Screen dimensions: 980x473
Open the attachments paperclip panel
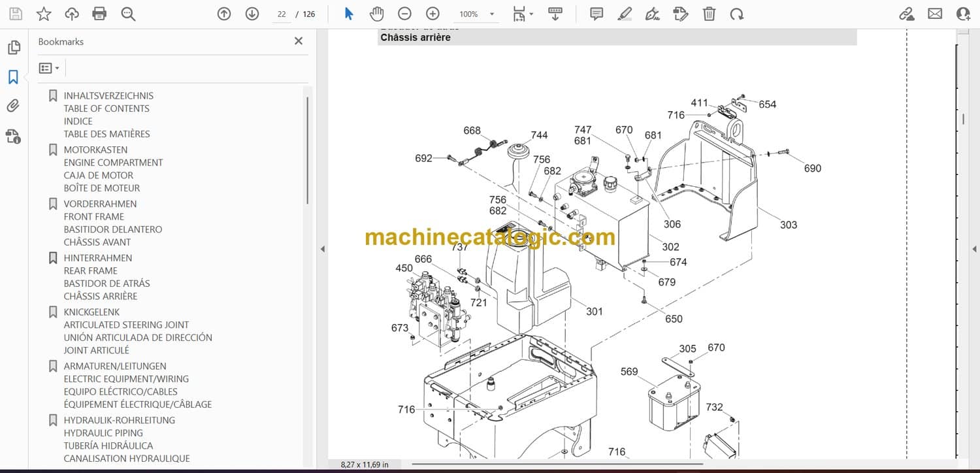pyautogui.click(x=13, y=106)
